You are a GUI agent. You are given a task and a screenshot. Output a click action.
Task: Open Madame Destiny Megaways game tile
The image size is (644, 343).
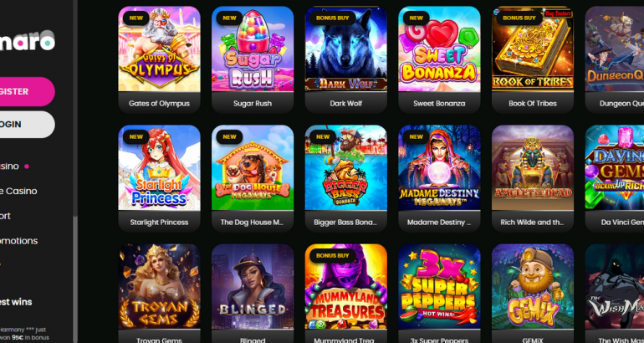439,179
